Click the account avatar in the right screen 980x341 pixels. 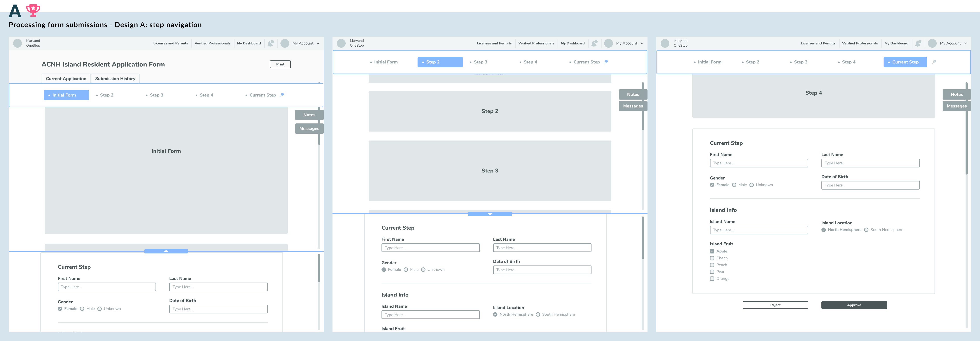tap(932, 43)
